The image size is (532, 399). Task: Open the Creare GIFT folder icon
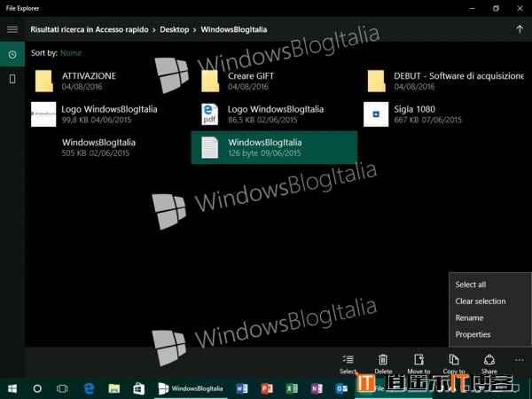pyautogui.click(x=210, y=81)
